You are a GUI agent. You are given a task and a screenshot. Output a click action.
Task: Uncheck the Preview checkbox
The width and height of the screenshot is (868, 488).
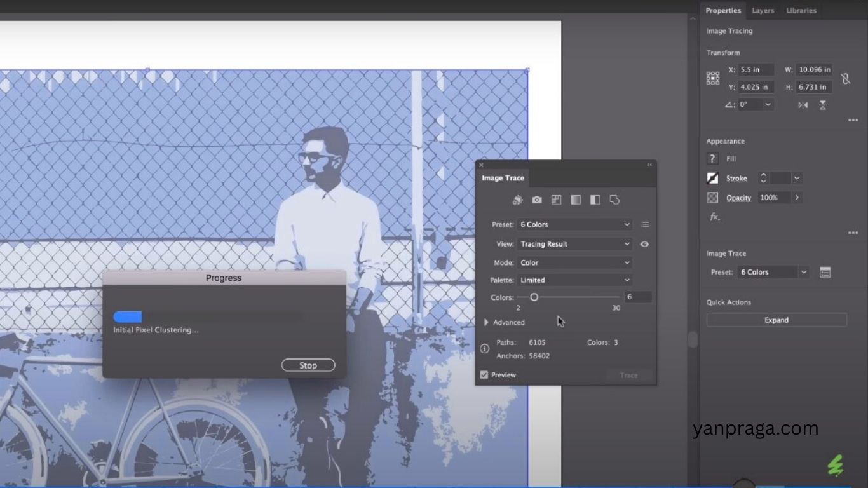pos(484,375)
